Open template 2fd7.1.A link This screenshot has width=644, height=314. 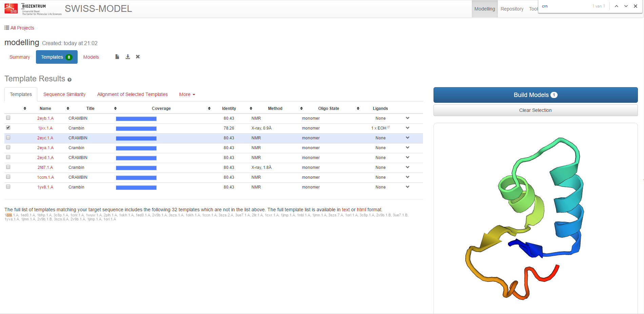(45, 168)
